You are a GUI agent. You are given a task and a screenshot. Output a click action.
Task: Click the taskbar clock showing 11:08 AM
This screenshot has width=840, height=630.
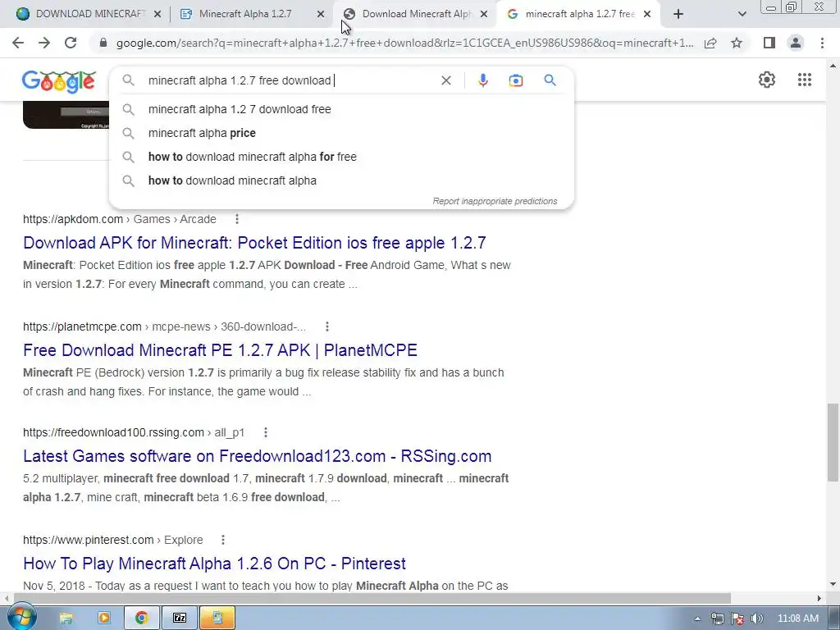coord(797,619)
